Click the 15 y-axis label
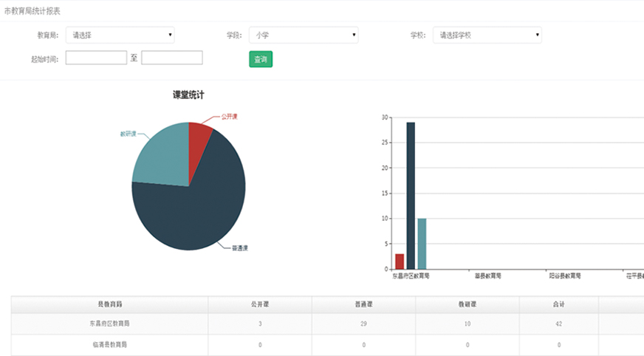Viewport: 644px width, 356px height. click(x=385, y=193)
